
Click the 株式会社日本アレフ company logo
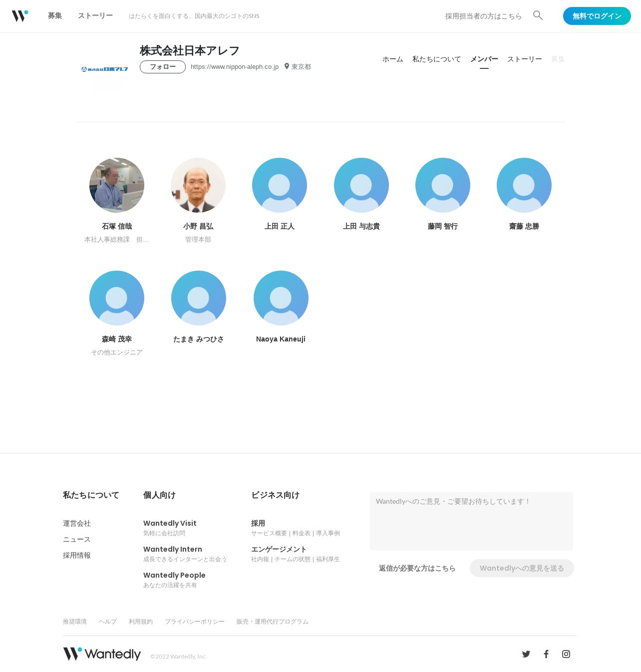(x=105, y=69)
